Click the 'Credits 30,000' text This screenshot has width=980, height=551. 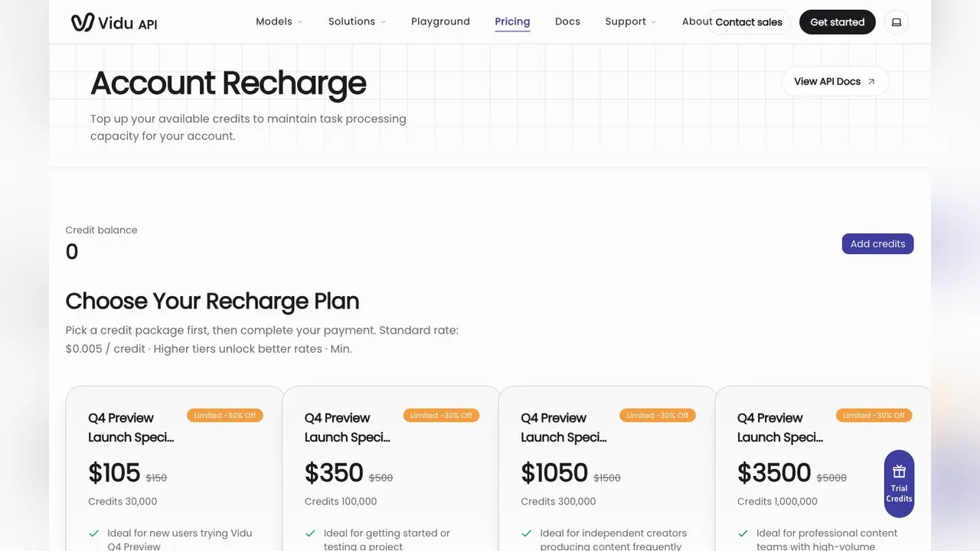click(x=122, y=502)
